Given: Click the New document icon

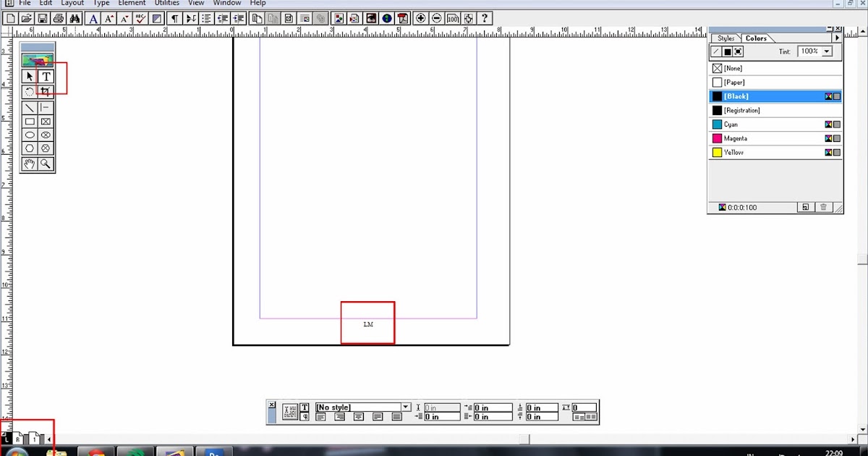Looking at the screenshot, I should pyautogui.click(x=12, y=18).
